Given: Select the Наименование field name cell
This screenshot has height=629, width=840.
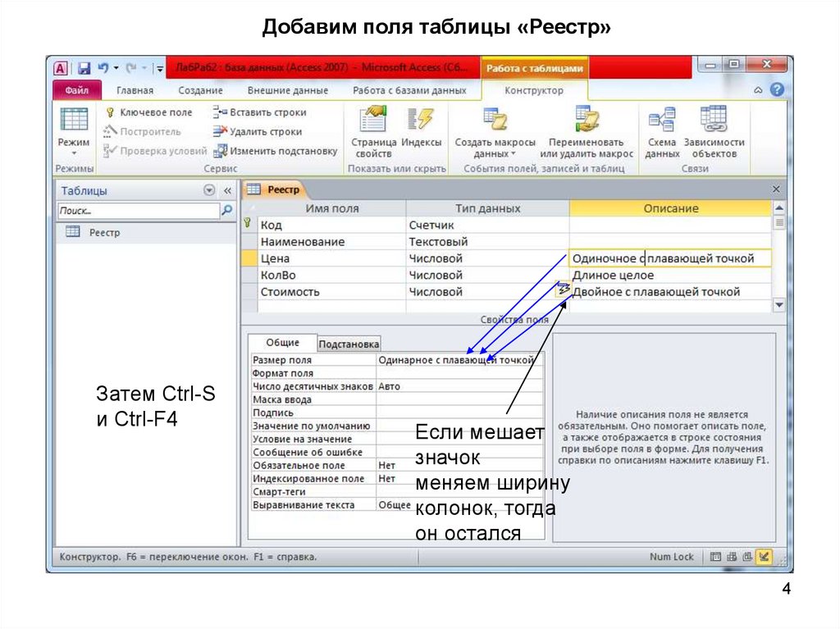Looking at the screenshot, I should click(331, 242).
